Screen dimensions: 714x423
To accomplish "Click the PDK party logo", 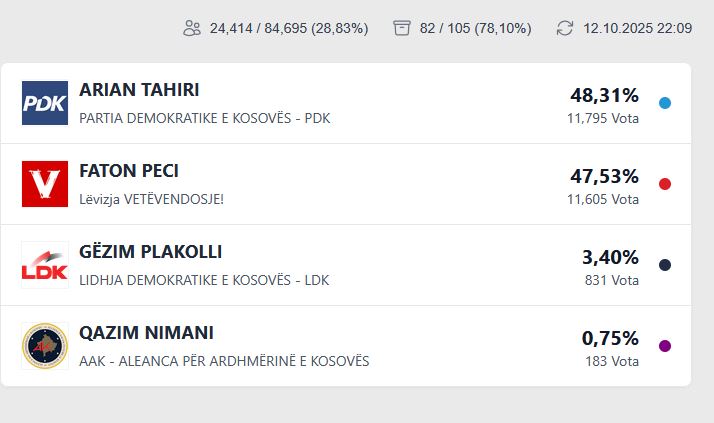I will (45, 103).
